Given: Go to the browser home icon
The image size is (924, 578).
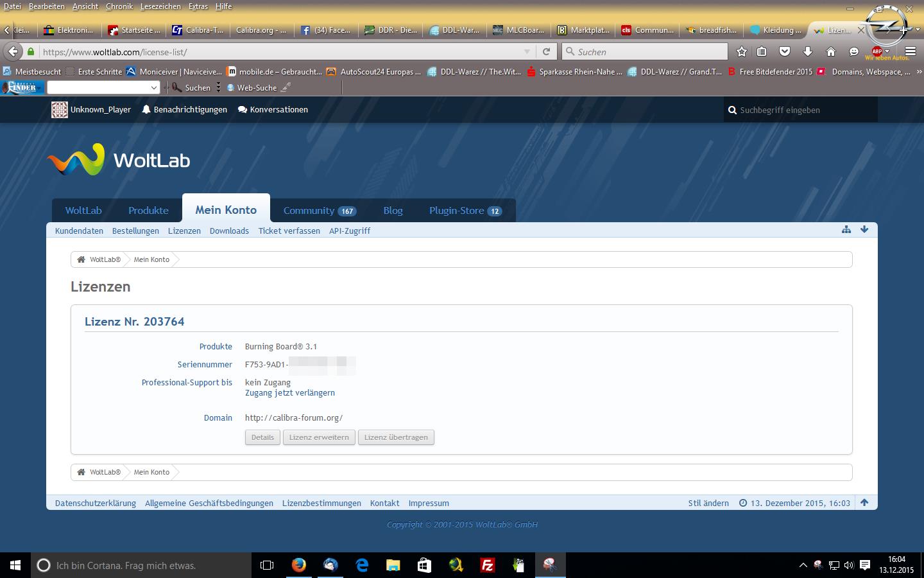Looking at the screenshot, I should (830, 51).
